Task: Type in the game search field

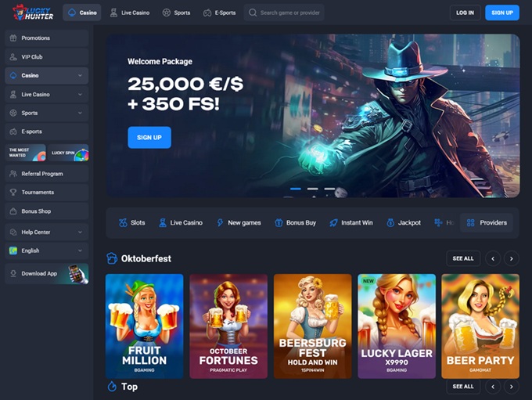Action: pyautogui.click(x=289, y=13)
